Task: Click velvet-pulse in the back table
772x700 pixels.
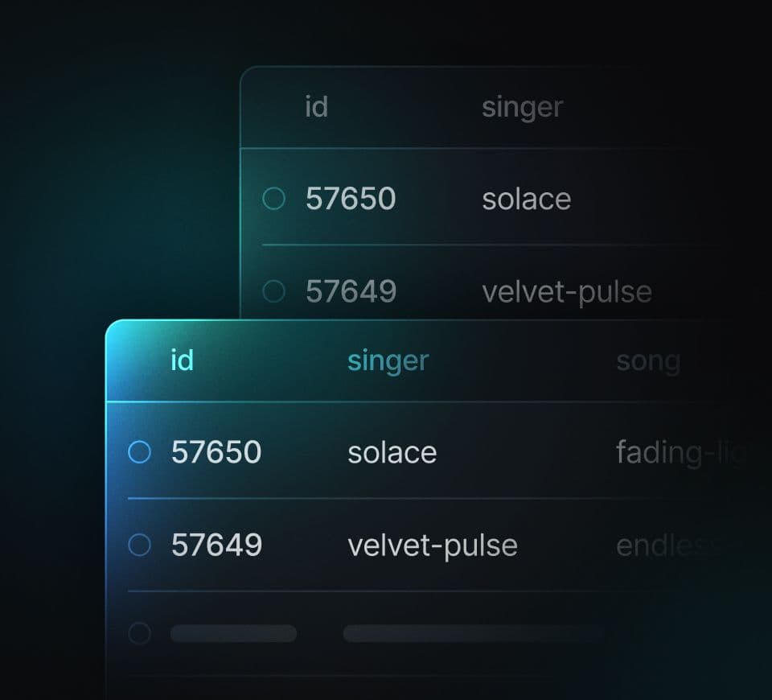Action: 567,291
